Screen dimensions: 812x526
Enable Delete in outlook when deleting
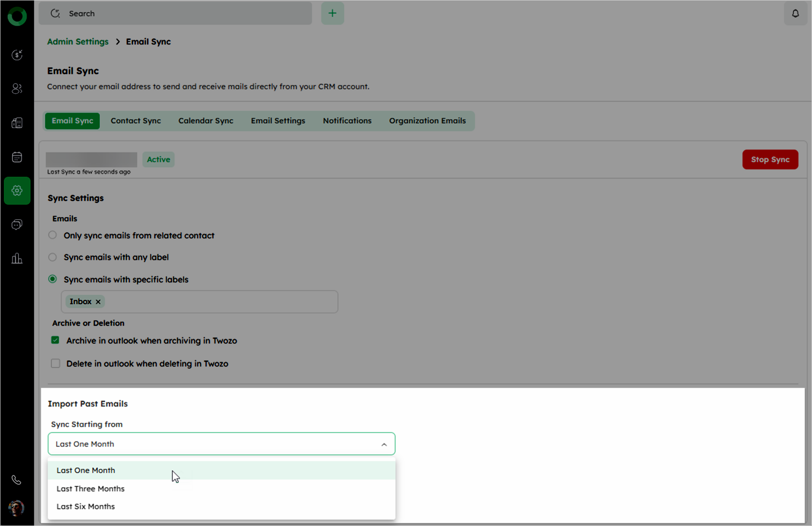point(55,363)
